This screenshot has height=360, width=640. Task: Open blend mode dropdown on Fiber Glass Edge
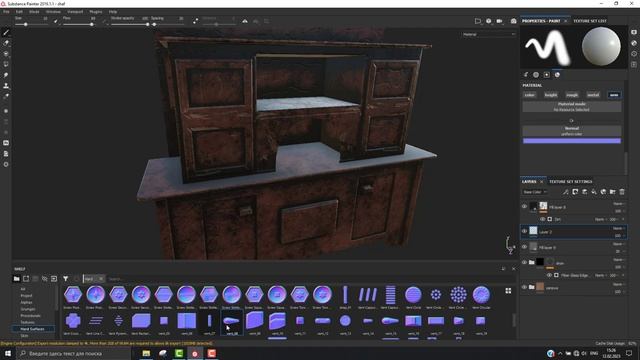(600, 276)
